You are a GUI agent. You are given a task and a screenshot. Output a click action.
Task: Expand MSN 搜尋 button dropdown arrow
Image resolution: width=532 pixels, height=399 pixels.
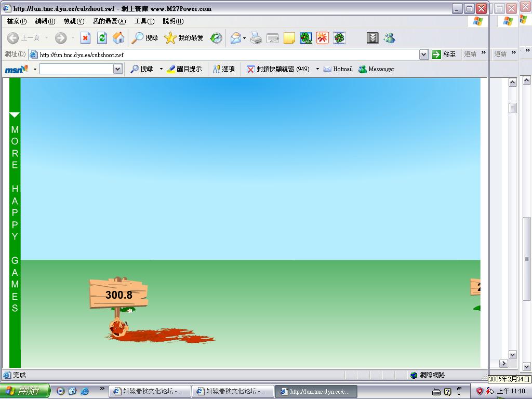click(x=161, y=69)
